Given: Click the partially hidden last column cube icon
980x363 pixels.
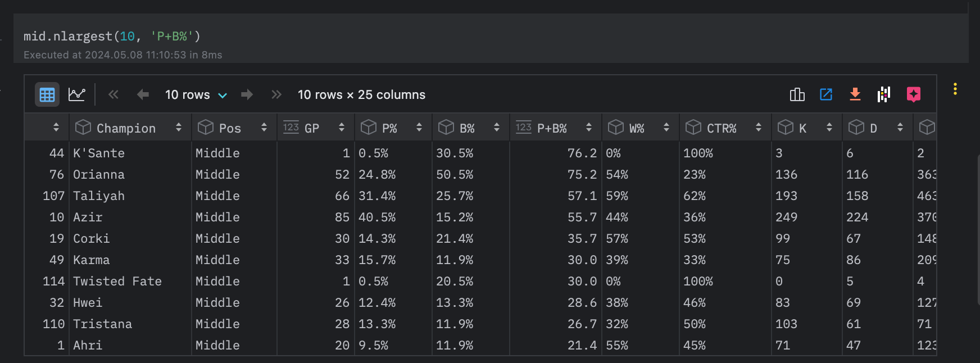Looking at the screenshot, I should pyautogui.click(x=927, y=128).
